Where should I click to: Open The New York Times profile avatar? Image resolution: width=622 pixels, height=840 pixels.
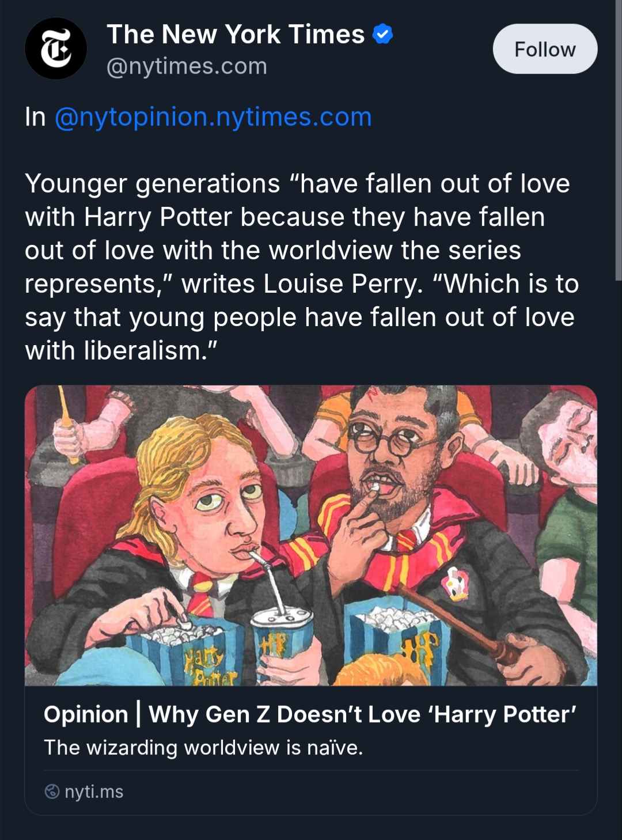pos(56,49)
